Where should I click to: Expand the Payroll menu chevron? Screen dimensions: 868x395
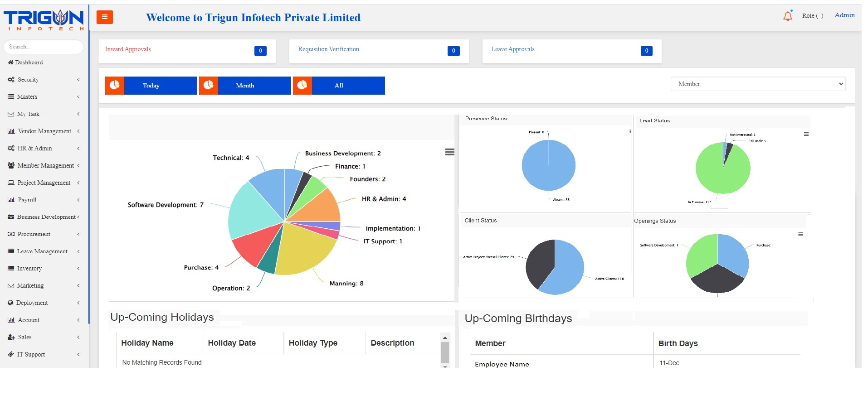click(78, 200)
